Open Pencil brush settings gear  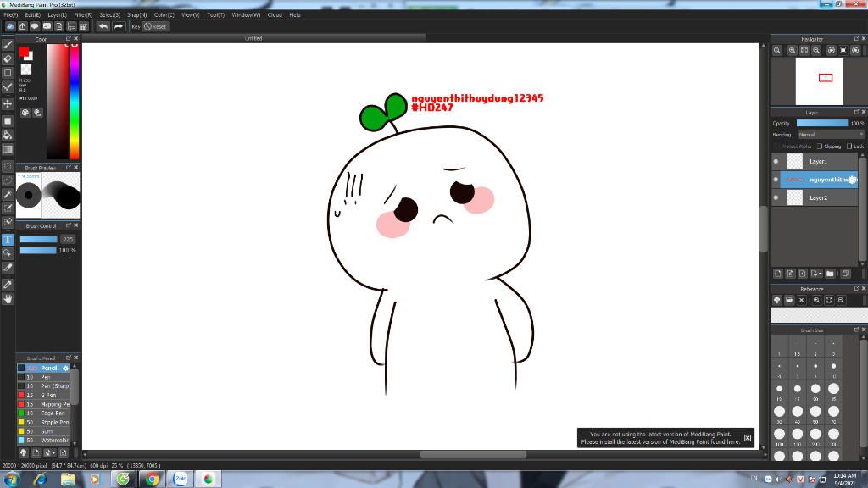coord(65,368)
